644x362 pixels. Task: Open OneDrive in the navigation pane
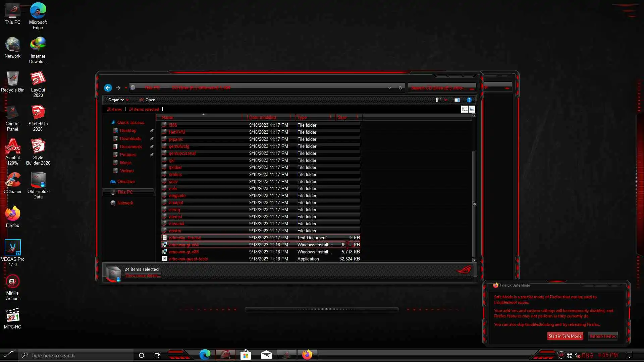click(x=126, y=181)
